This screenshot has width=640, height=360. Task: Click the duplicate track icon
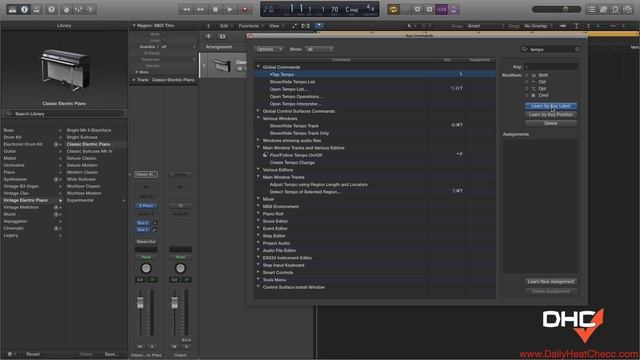pos(222,36)
